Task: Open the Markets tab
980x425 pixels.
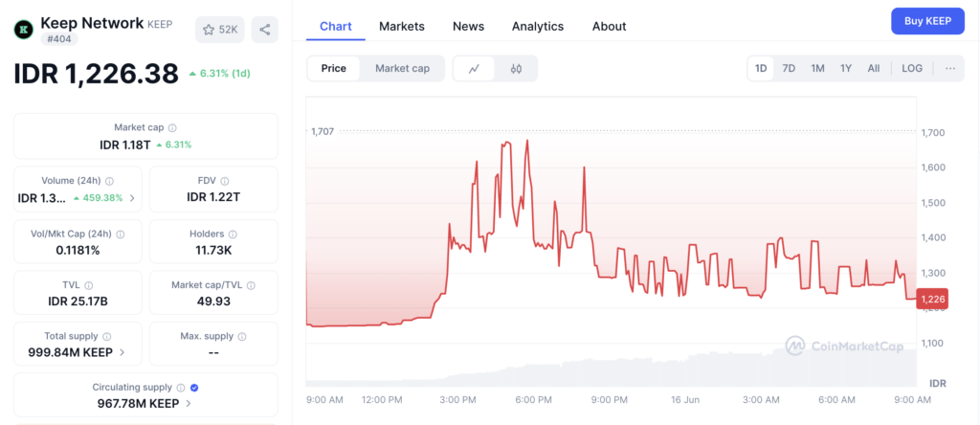Action: click(402, 26)
